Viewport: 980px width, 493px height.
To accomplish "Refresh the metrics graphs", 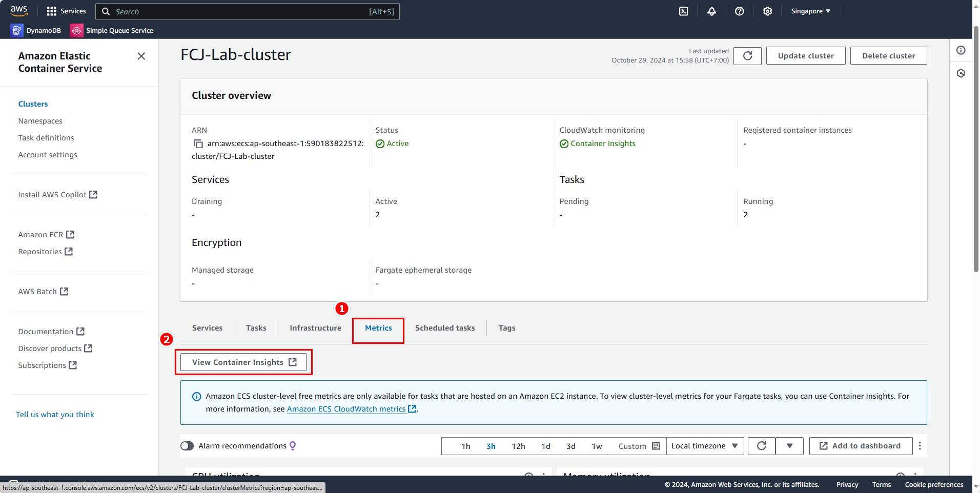I will click(762, 446).
